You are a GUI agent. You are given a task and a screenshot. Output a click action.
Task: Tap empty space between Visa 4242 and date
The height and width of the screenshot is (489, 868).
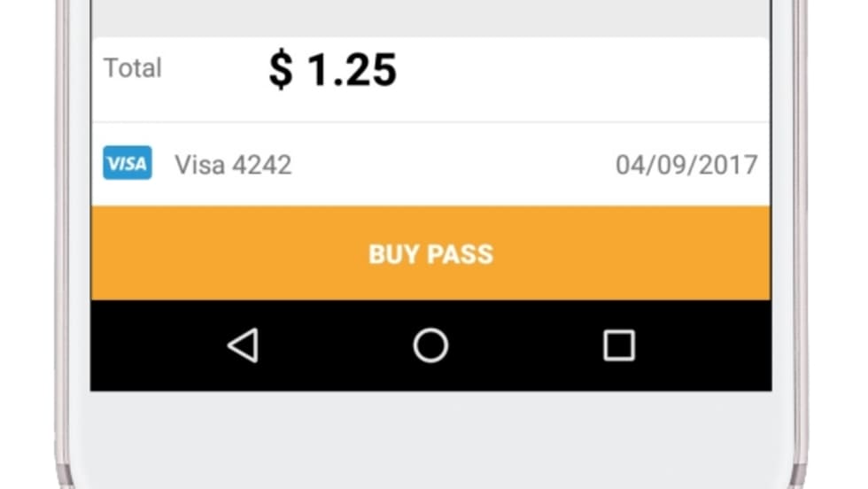pyautogui.click(x=452, y=165)
